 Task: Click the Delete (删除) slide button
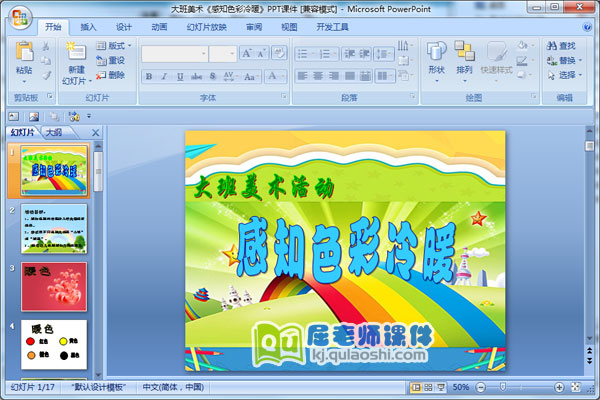[111, 75]
